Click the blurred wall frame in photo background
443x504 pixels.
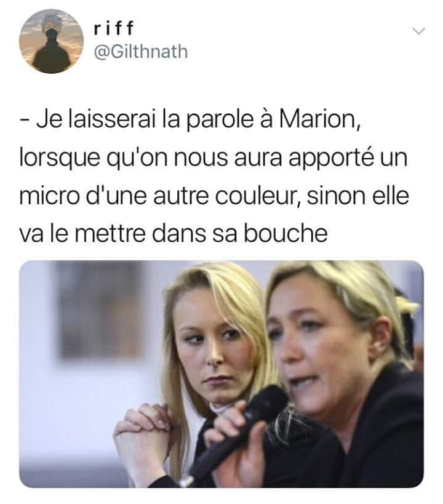tap(100, 308)
